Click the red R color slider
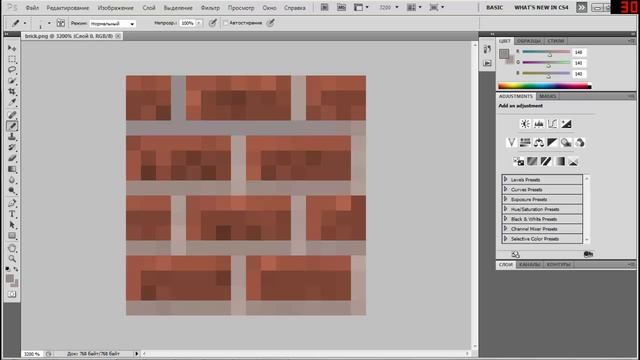640x360 pixels. [546, 52]
